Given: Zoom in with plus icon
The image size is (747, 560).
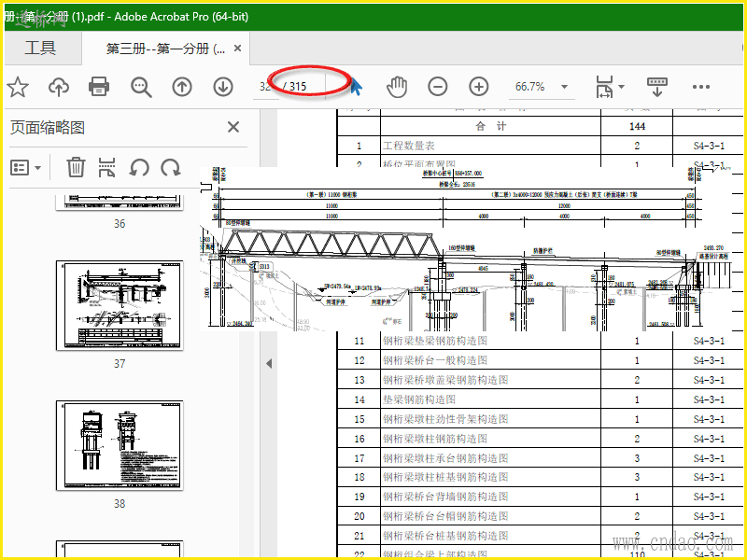Looking at the screenshot, I should click(479, 87).
